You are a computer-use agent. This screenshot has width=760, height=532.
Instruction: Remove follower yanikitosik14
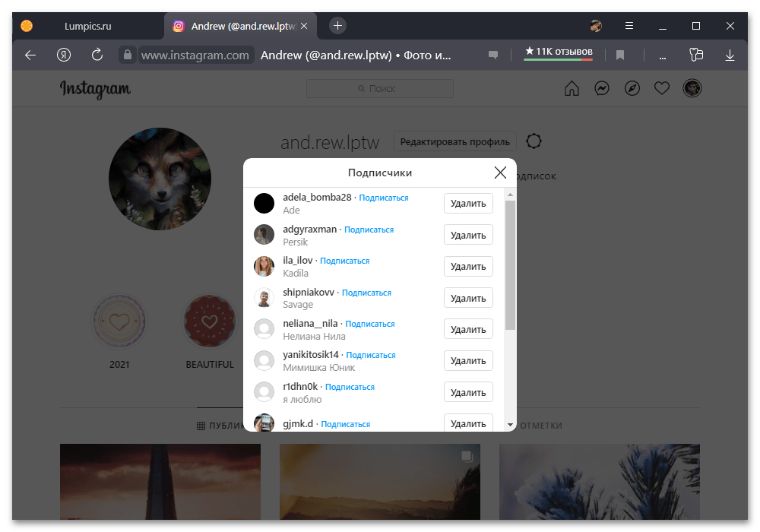pos(468,361)
